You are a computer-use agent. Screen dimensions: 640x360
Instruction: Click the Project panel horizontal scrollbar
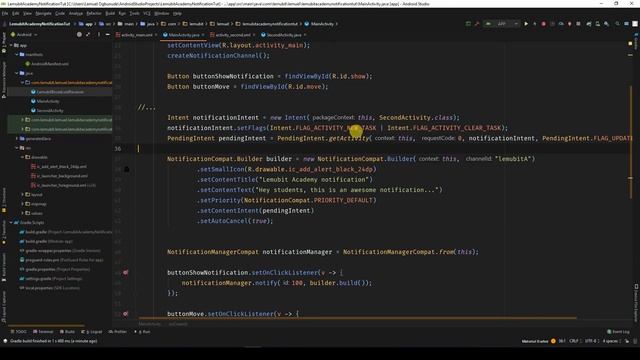coord(46,326)
